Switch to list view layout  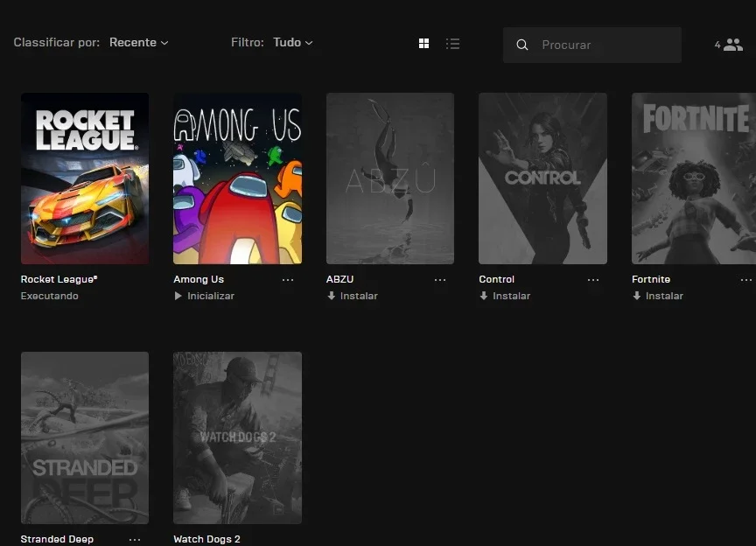[x=452, y=44]
